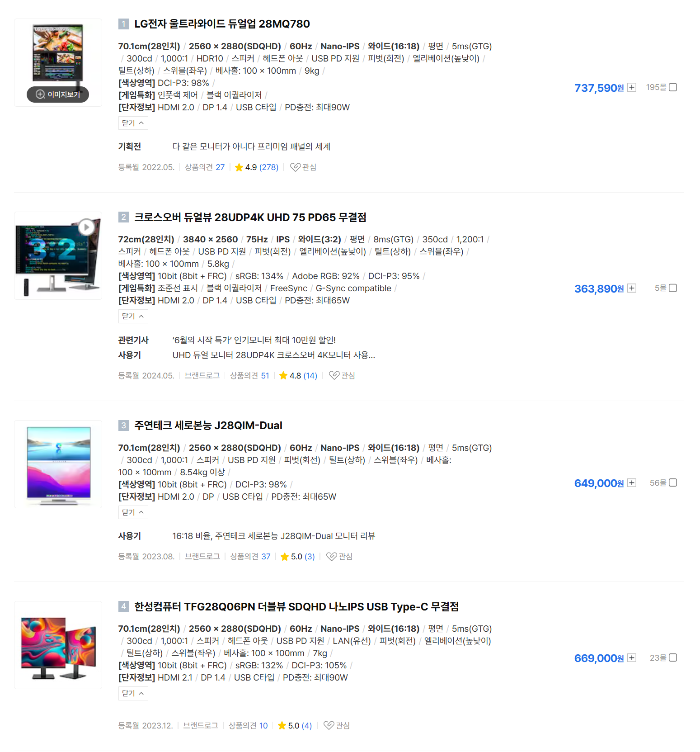
Task: Open 기획전 link about 프리미엄 패널의 세계
Action: pos(251,147)
